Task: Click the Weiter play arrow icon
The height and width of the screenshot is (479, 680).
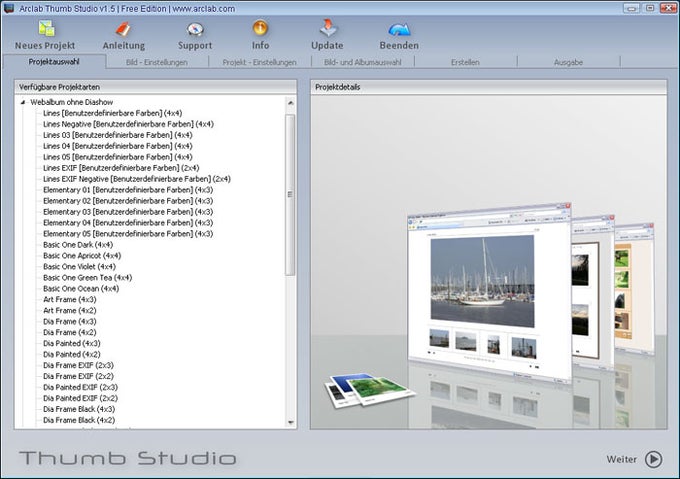Action: pyautogui.click(x=654, y=459)
